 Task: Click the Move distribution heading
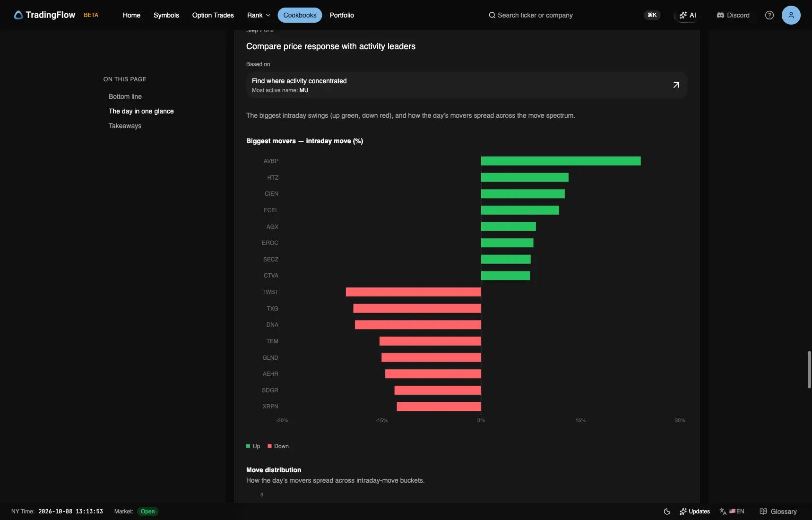point(274,470)
